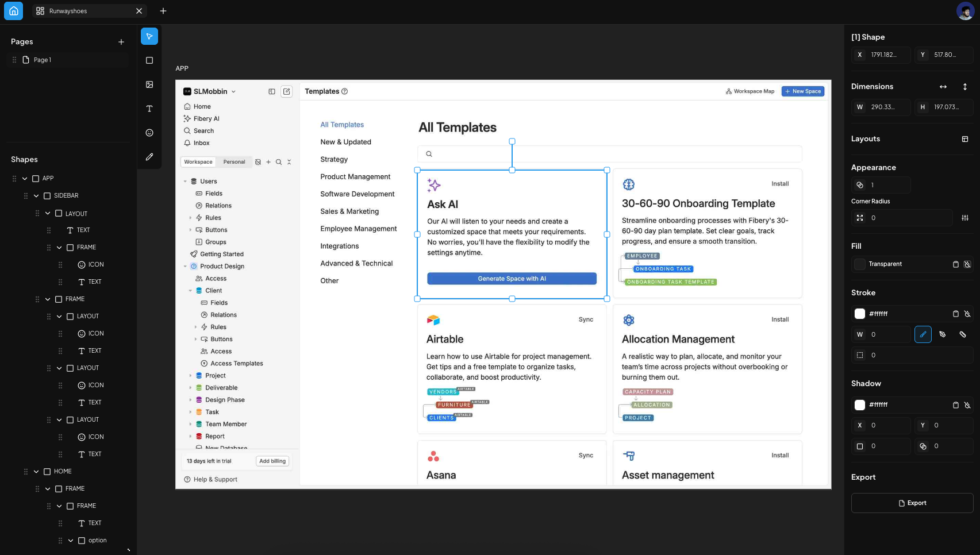Screen dimensions: 980x555
Task: Open the Fill Transparent color swatch
Action: pos(860,264)
